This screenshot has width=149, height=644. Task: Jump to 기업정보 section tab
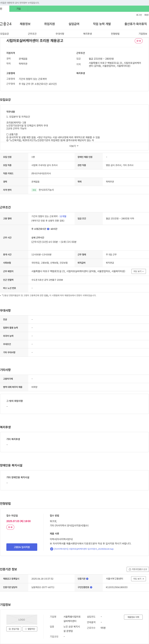[x=143, y=34]
